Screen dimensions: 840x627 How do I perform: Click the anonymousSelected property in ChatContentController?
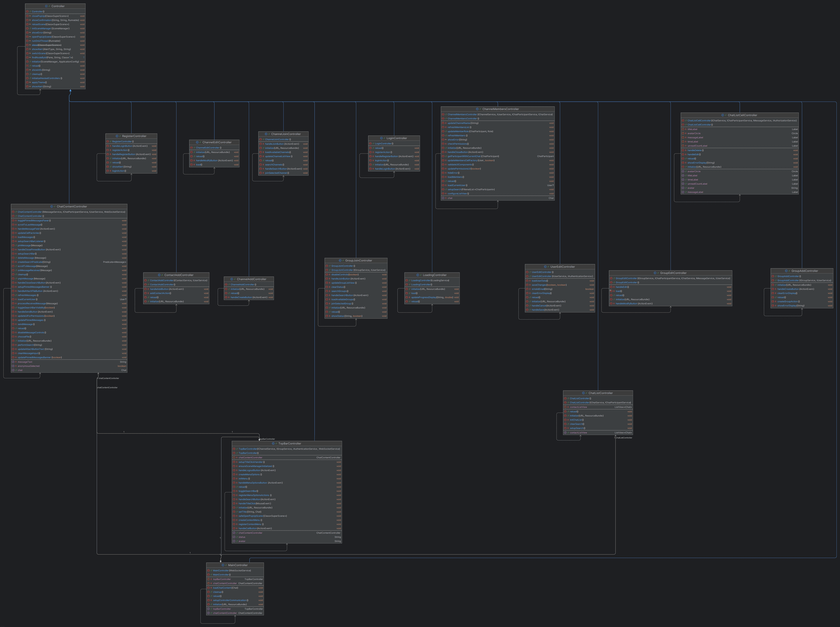pos(28,366)
